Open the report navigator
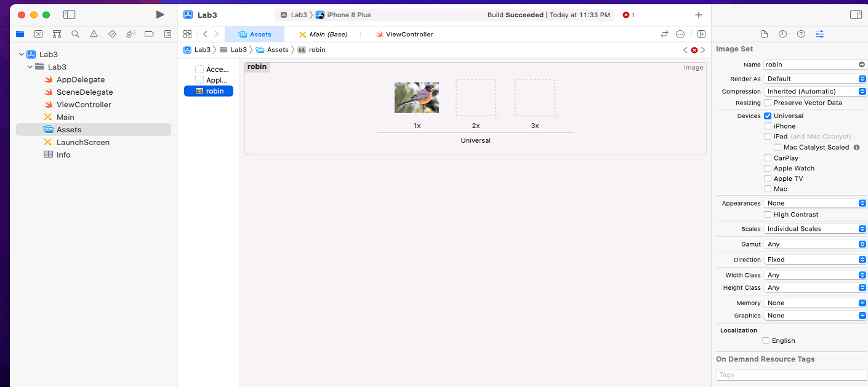Viewport: 868px width, 387px height. click(x=167, y=34)
